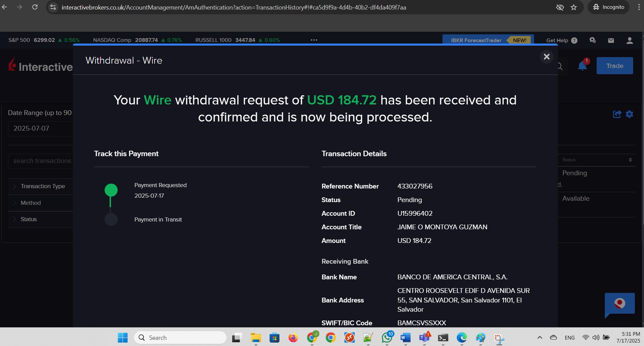Click the RUSSELL 1000 ticker value
644x346 pixels.
245,40
